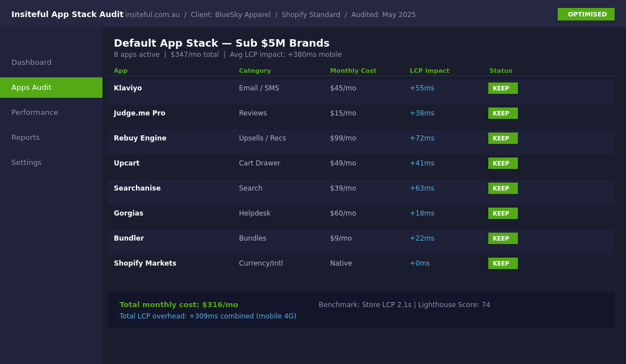Select the Klaviyo app name
Screen dimensions: 626x364
click(x=127, y=88)
